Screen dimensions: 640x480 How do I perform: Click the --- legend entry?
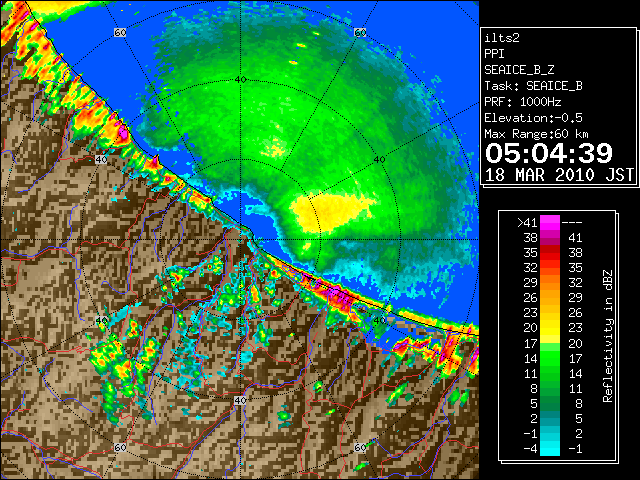coord(572,223)
